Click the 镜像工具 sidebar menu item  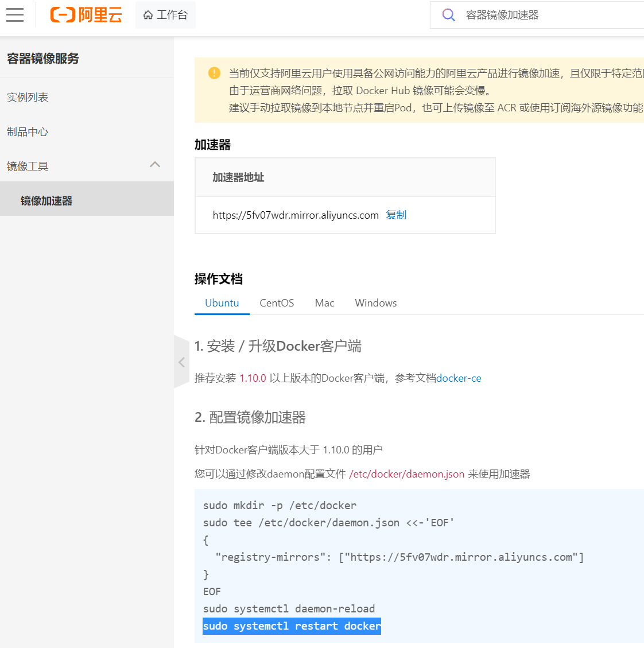(87, 166)
